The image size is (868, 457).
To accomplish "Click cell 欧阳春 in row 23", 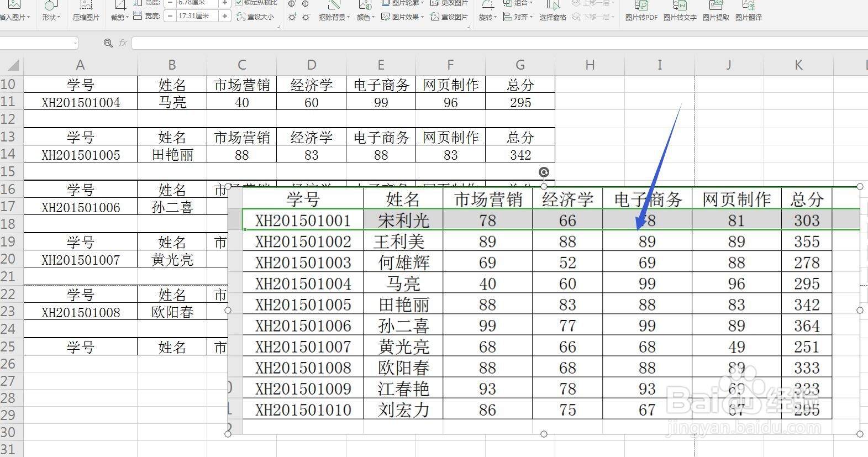I will pyautogui.click(x=172, y=312).
